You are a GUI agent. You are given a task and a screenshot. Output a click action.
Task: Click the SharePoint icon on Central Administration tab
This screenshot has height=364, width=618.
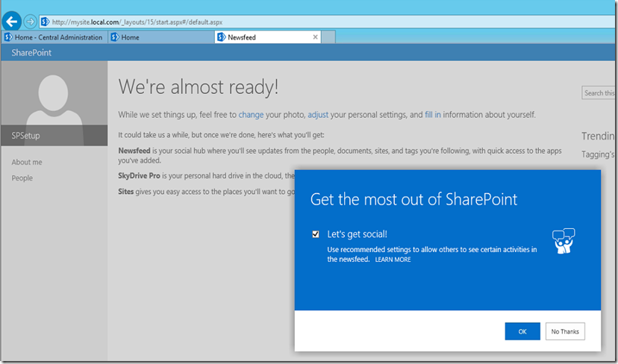(x=8, y=37)
